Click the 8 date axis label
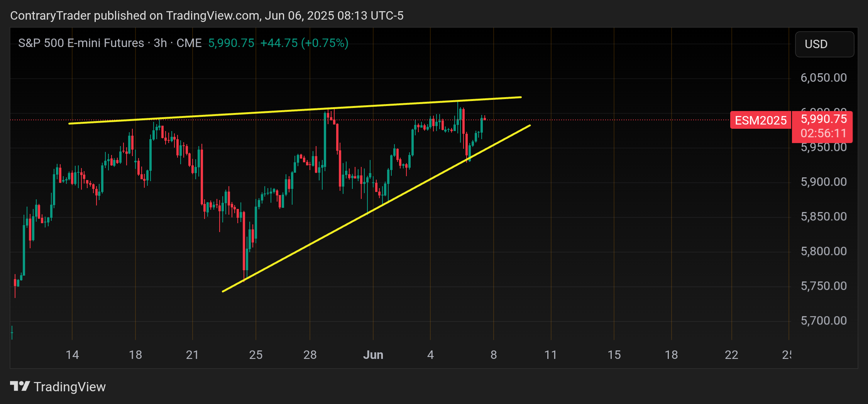The width and height of the screenshot is (868, 404). point(494,355)
